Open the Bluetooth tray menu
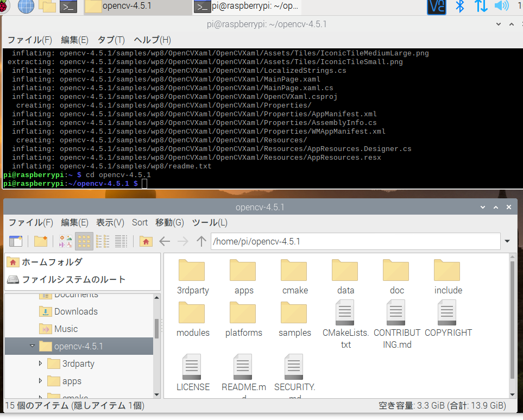This screenshot has width=523, height=420. pyautogui.click(x=460, y=7)
